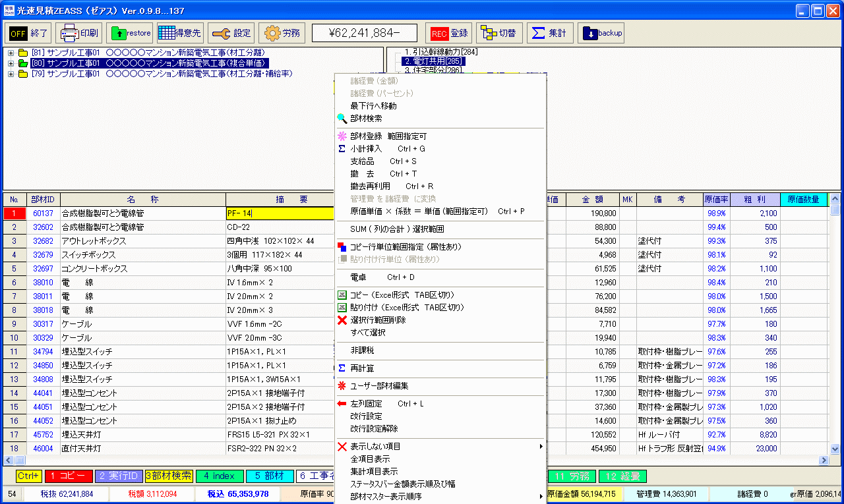Screen dimensions: 844x504
Task: Click the 集計 sigma totals button
Action: pyautogui.click(x=549, y=33)
